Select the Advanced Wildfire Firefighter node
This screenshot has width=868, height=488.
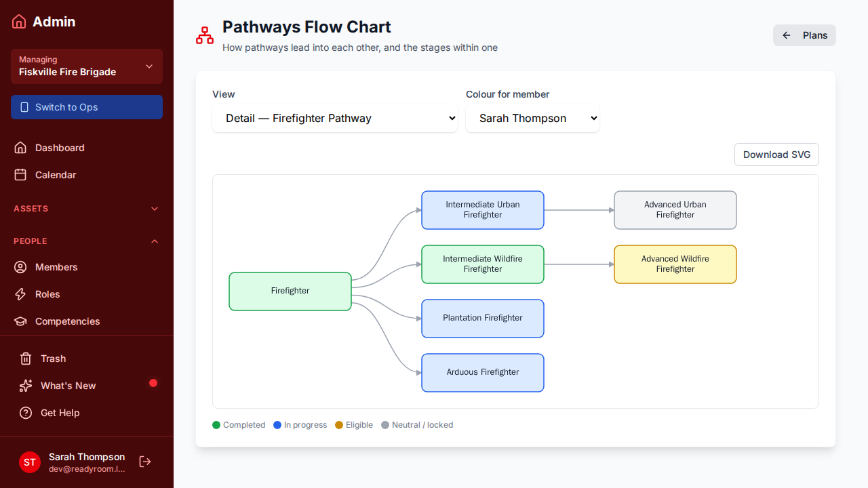click(x=675, y=264)
